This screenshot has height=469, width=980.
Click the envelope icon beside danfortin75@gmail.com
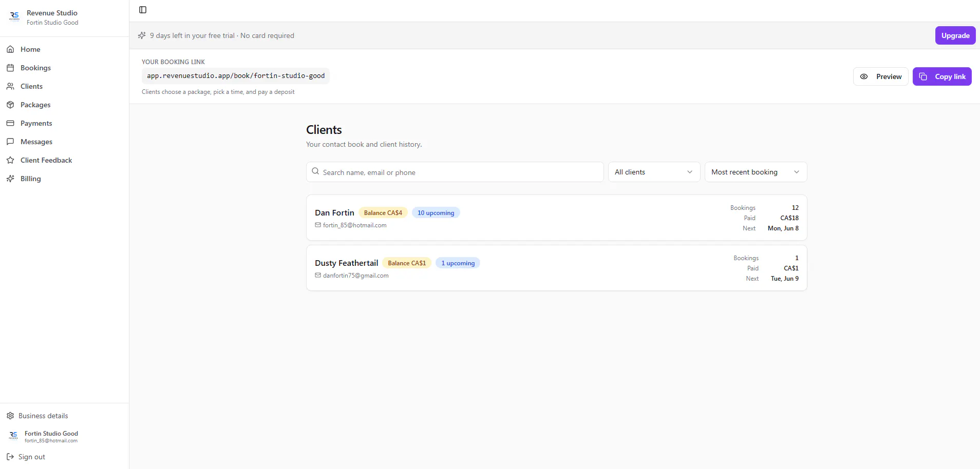(x=318, y=275)
